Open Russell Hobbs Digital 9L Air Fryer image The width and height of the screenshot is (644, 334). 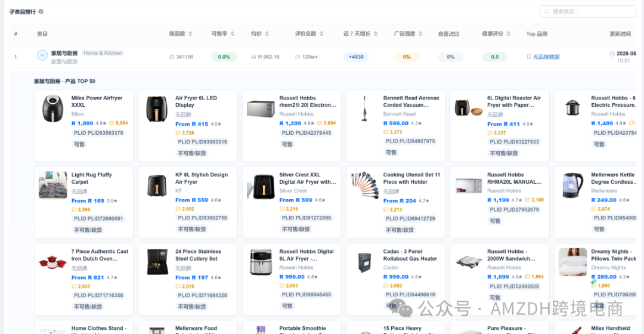pyautogui.click(x=261, y=262)
